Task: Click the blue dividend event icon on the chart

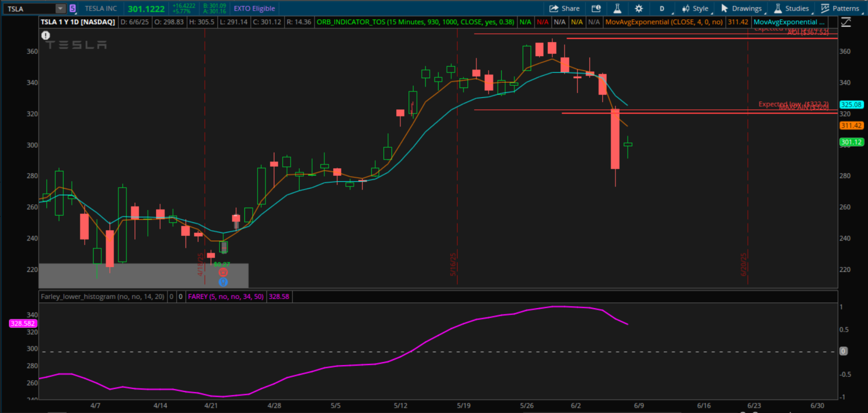Action: point(223,282)
